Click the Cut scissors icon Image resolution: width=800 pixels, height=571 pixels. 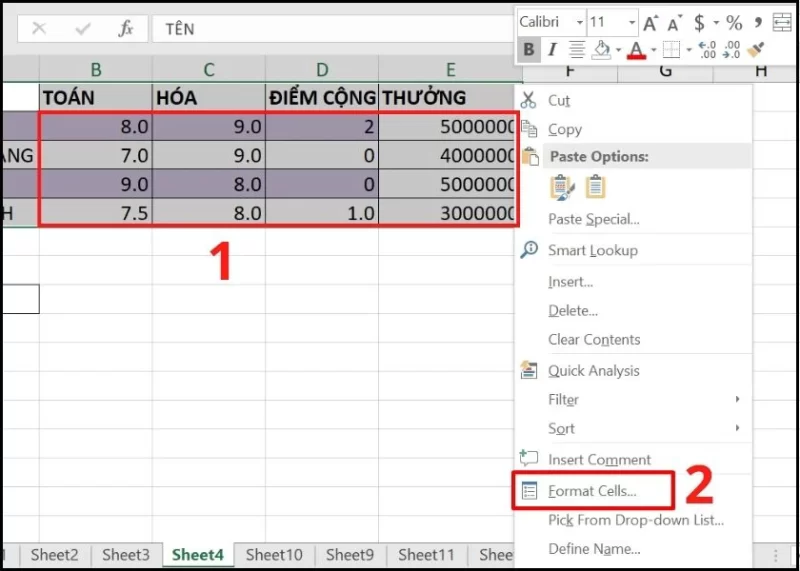tap(529, 100)
